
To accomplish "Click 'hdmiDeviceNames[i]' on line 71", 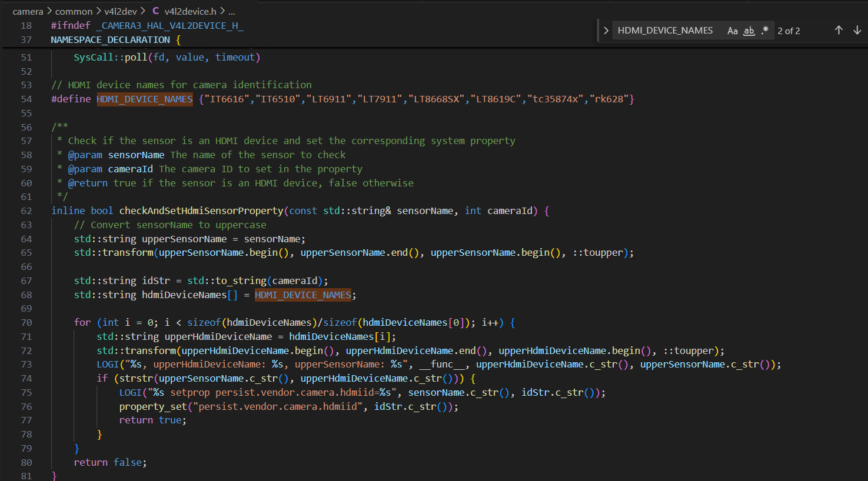I will 340,336.
